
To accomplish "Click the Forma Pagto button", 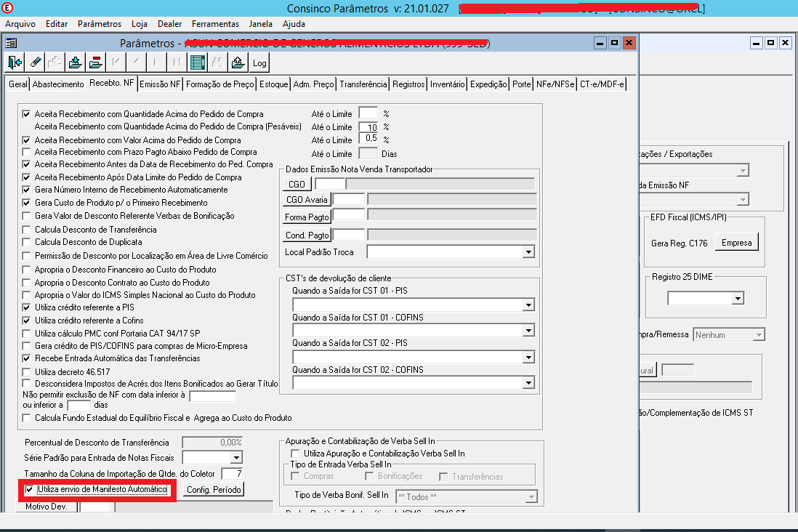I will click(307, 217).
